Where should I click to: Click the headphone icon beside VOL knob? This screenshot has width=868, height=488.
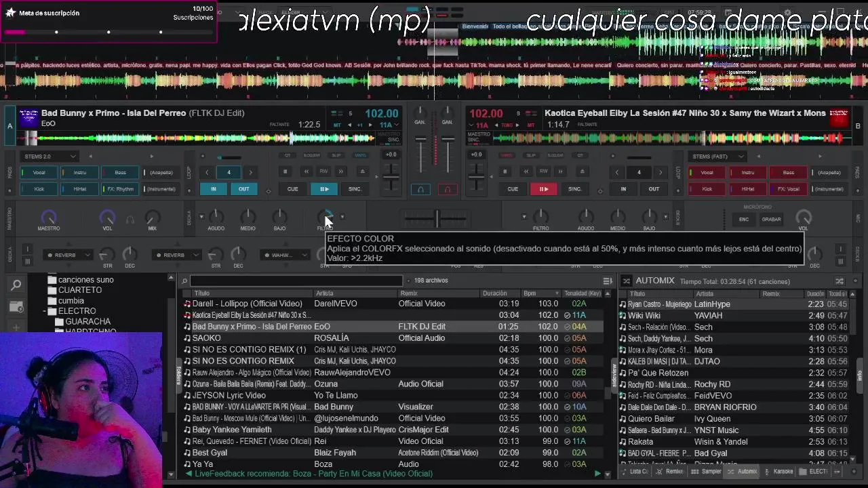(x=130, y=220)
